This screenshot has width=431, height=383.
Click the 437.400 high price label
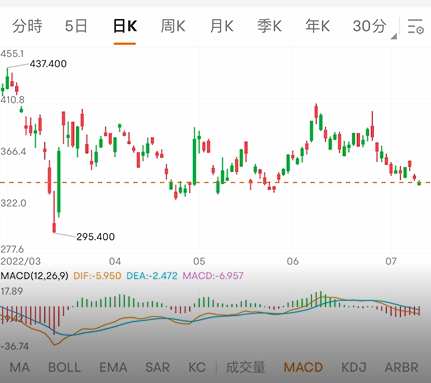pyautogui.click(x=48, y=64)
